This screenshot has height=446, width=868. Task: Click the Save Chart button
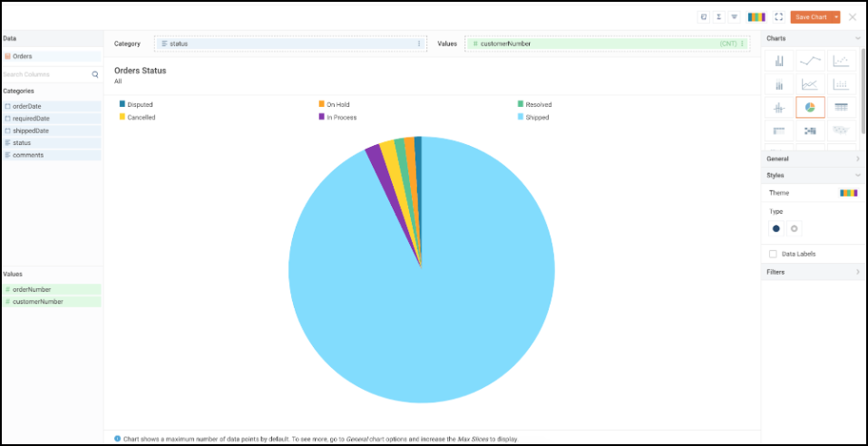tap(811, 17)
